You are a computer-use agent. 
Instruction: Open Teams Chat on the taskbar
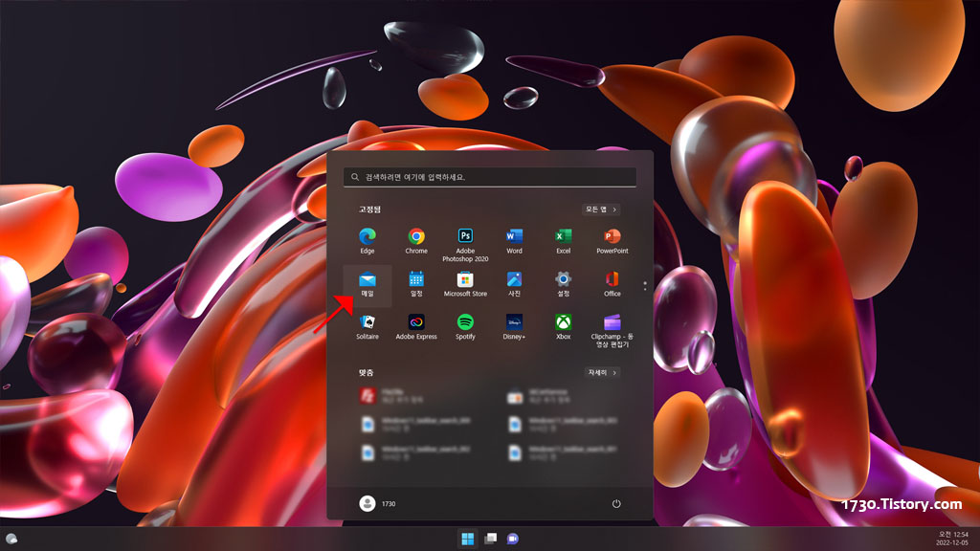pyautogui.click(x=513, y=539)
